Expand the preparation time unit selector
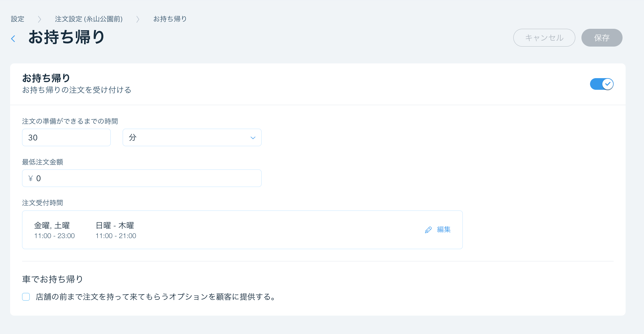 pyautogui.click(x=192, y=137)
